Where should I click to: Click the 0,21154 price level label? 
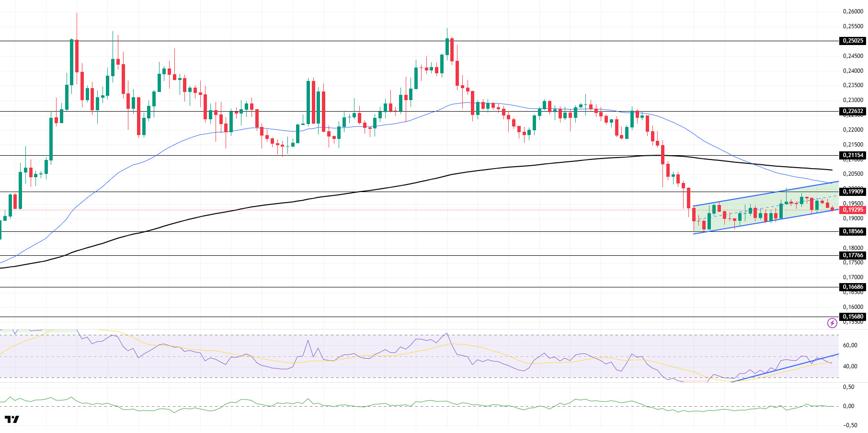pyautogui.click(x=853, y=155)
